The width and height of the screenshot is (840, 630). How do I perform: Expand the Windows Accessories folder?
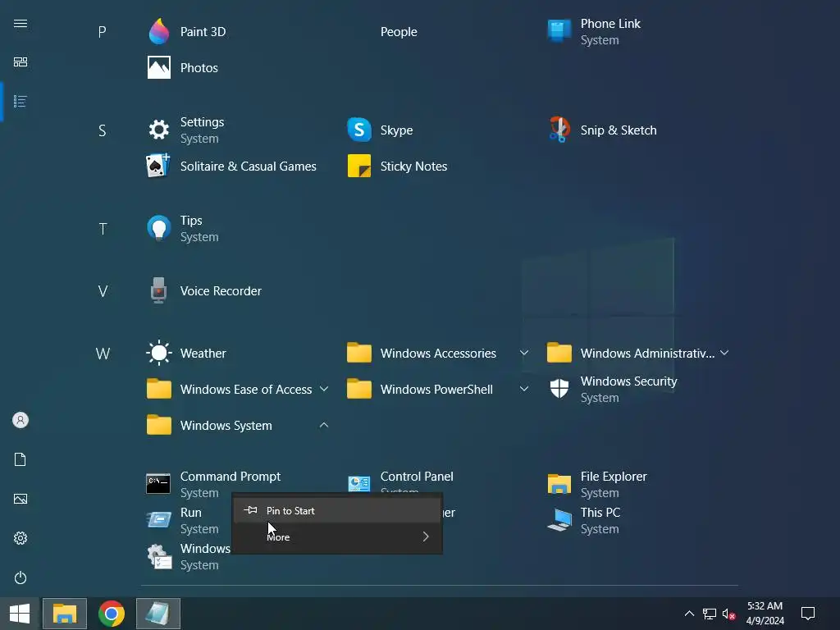tap(438, 353)
